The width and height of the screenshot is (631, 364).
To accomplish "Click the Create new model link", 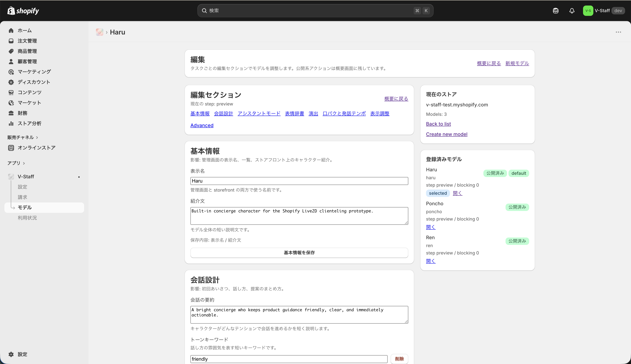I will [447, 134].
